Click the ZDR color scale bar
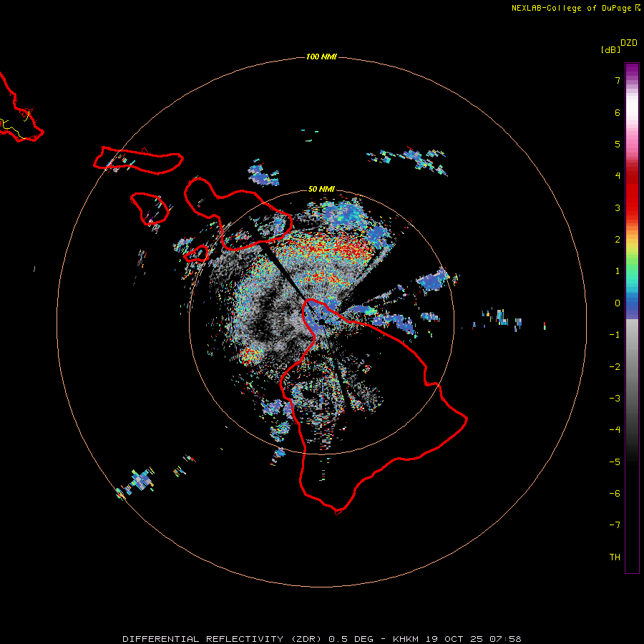644x644 pixels. pos(632,318)
